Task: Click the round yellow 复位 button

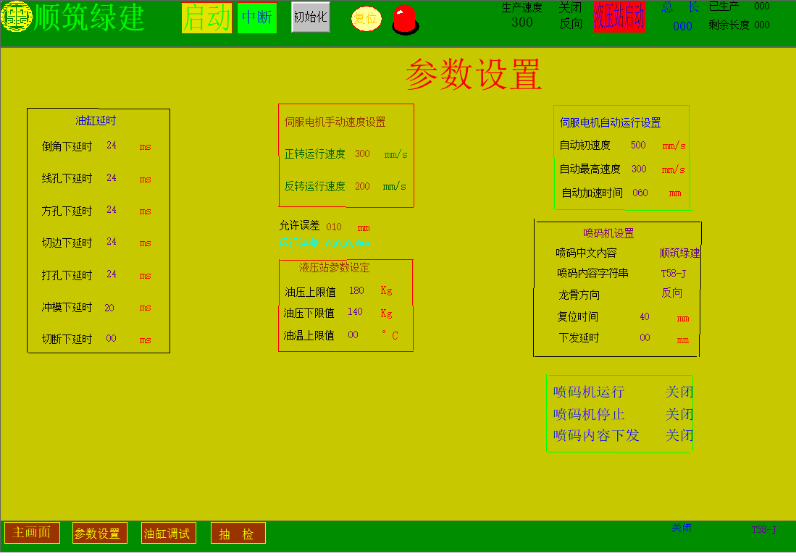Action: tap(366, 19)
